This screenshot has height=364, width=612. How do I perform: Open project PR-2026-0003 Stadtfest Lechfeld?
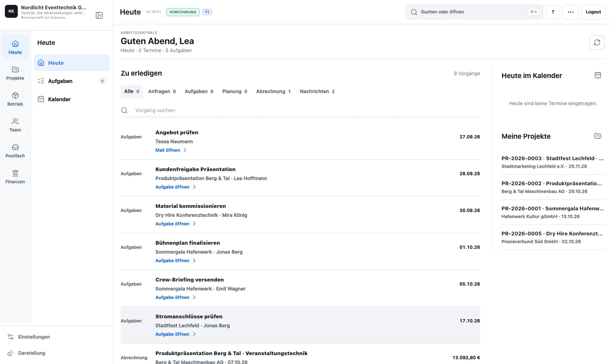click(552, 162)
